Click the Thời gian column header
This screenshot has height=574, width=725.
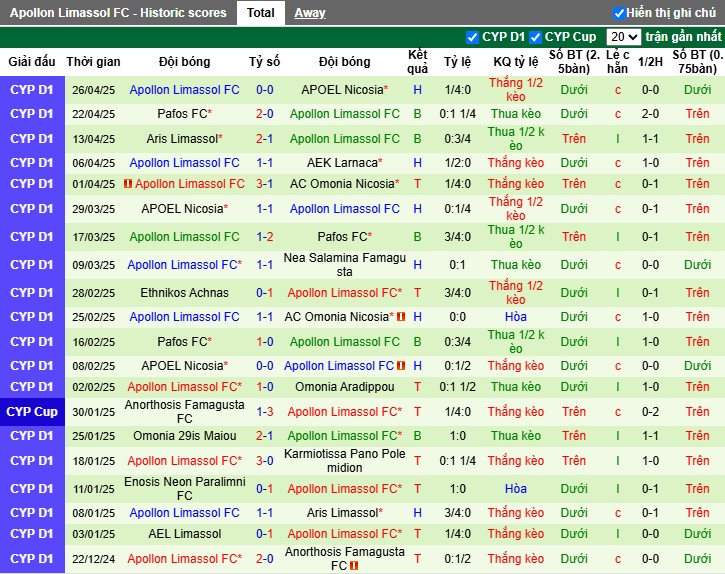(93, 62)
